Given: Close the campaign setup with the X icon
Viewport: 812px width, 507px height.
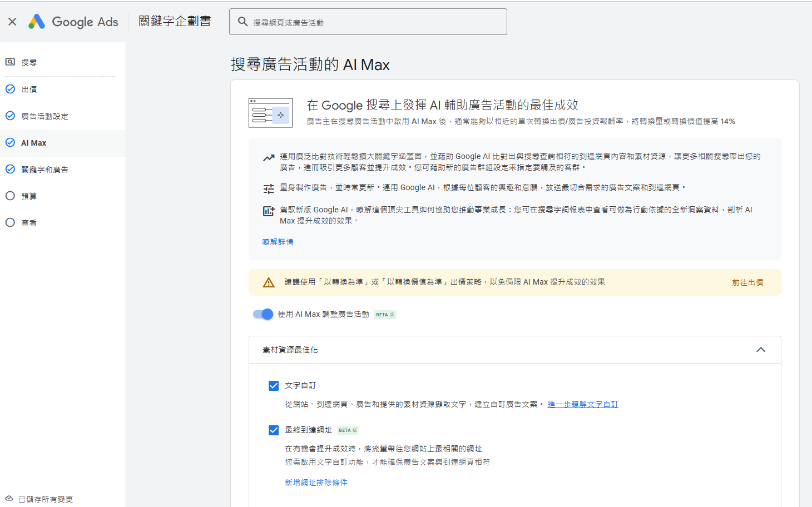Looking at the screenshot, I should click(12, 22).
